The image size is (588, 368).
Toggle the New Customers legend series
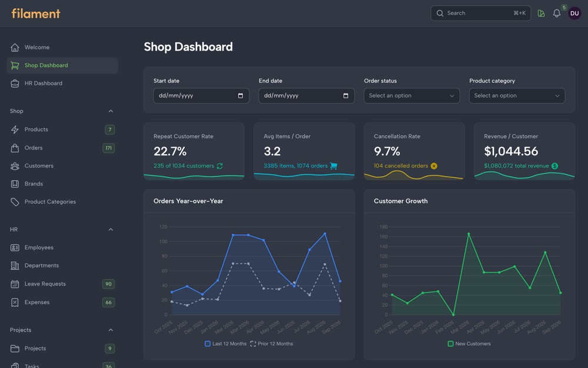pos(469,344)
